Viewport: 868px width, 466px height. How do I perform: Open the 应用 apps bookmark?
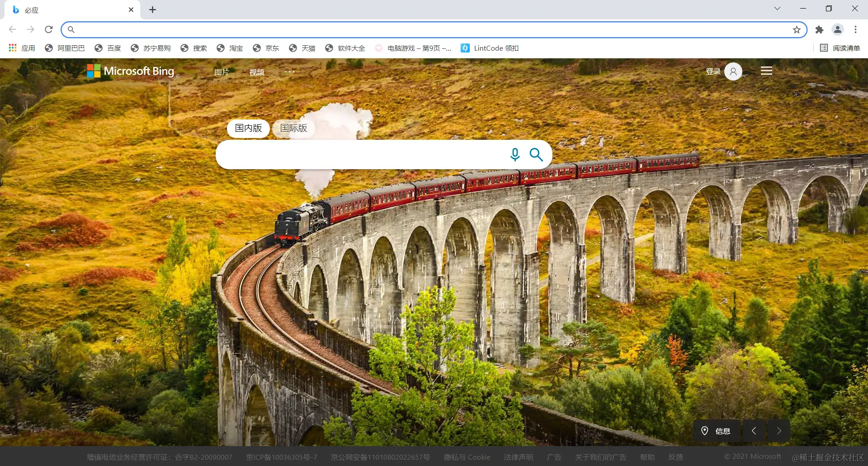22,48
